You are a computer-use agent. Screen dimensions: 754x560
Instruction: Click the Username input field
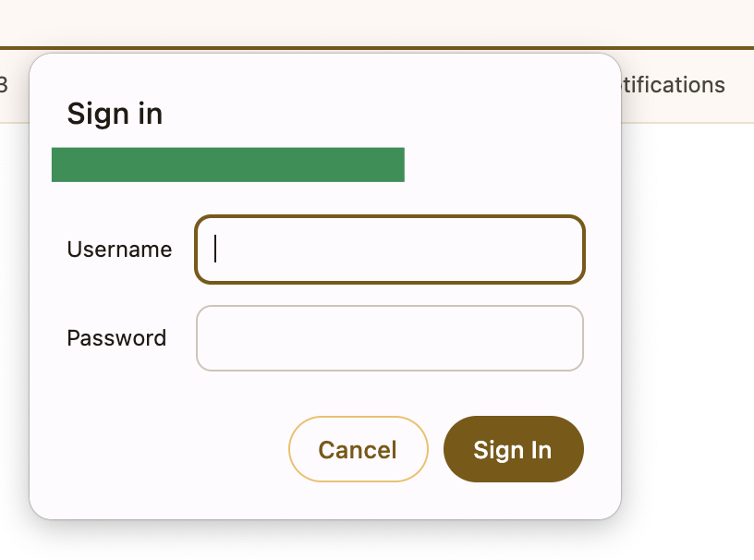[389, 250]
